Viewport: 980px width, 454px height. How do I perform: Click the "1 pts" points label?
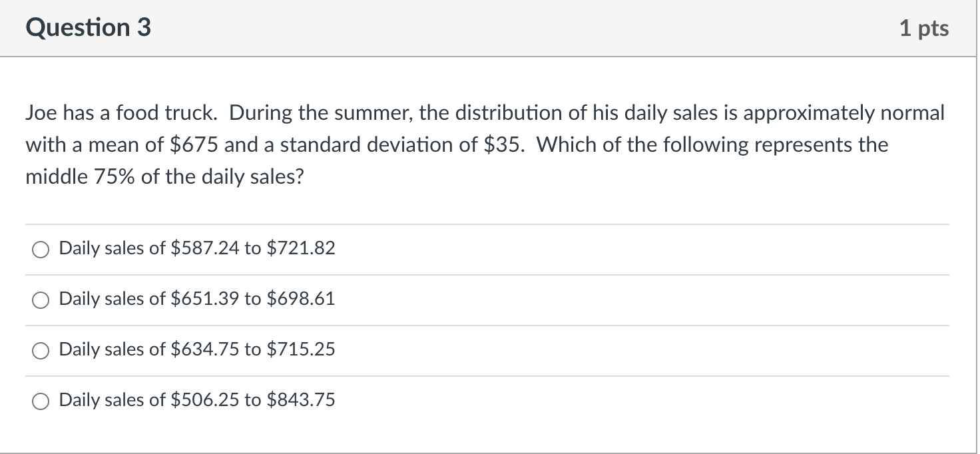pos(923,29)
